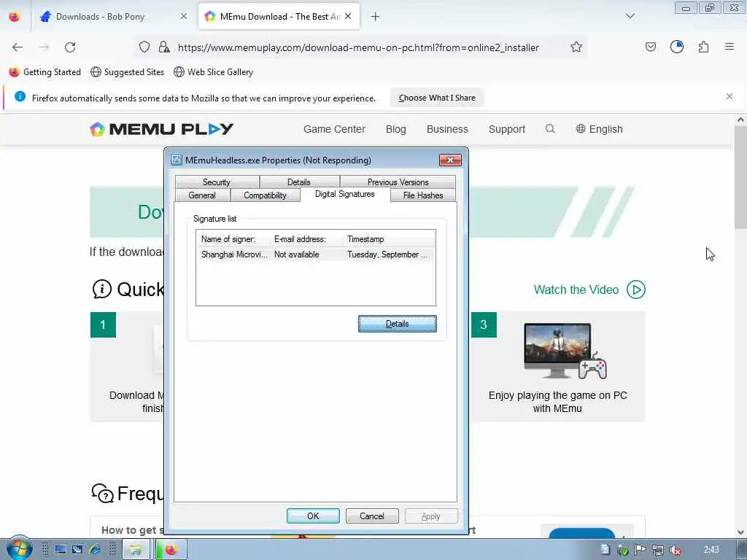Switch to the Downloads - Bob Pony tab
Image resolution: width=747 pixels, height=560 pixels.
coord(113,17)
